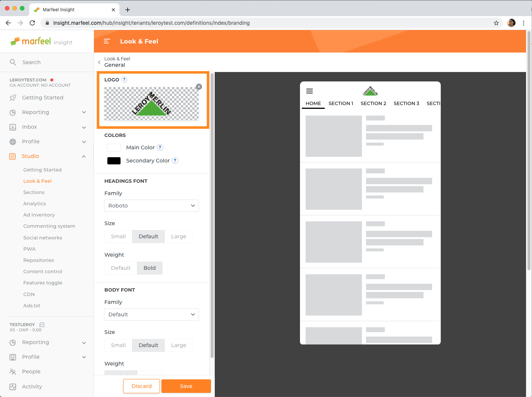Click the browser address bar URL
The width and height of the screenshot is (532, 397).
pyautogui.click(x=151, y=23)
